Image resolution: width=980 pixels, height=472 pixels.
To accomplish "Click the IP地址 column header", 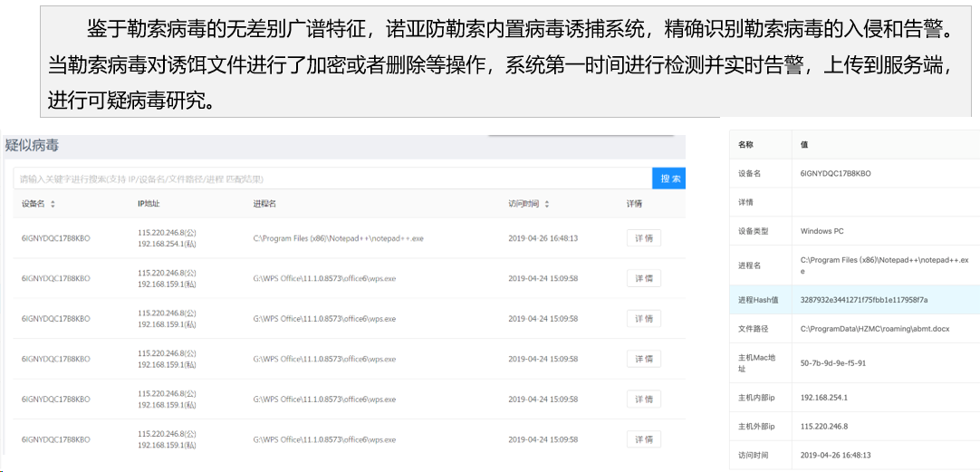I will click(x=150, y=204).
